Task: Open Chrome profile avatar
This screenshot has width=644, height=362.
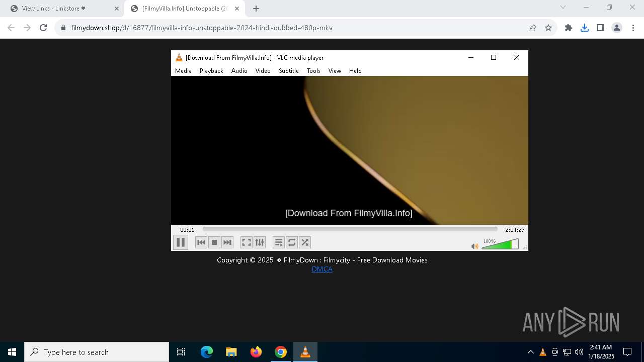Action: (617, 28)
